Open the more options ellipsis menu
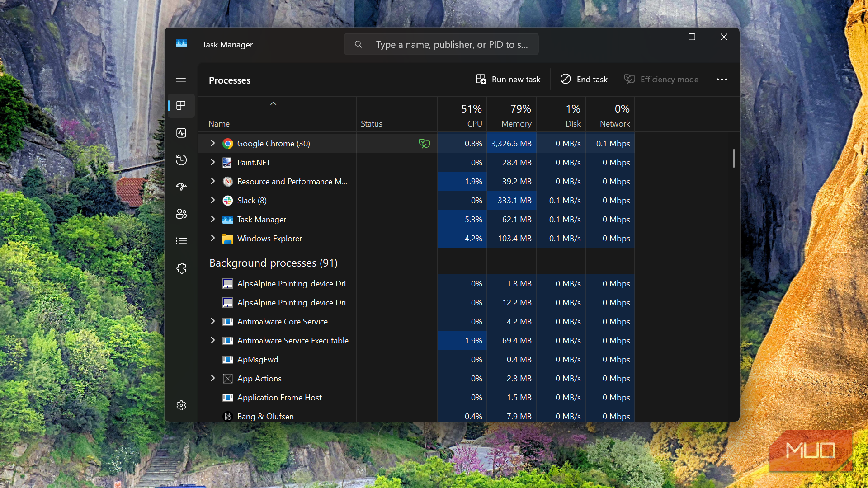This screenshot has width=868, height=488. [722, 80]
